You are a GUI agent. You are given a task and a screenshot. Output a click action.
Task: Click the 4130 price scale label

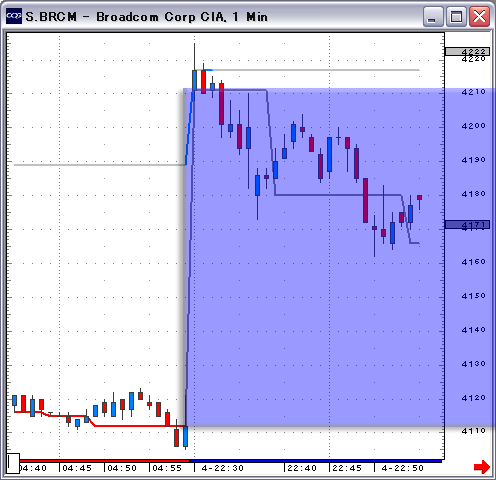473,364
